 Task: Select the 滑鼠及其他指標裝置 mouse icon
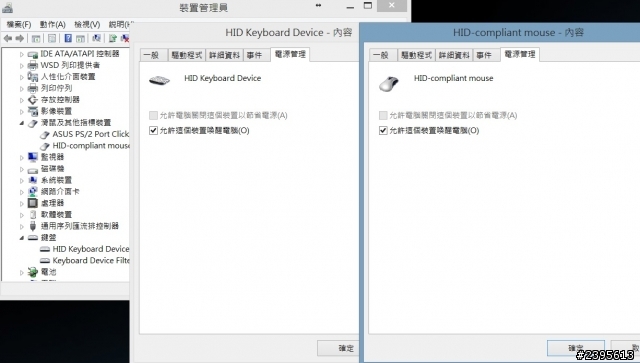33,123
